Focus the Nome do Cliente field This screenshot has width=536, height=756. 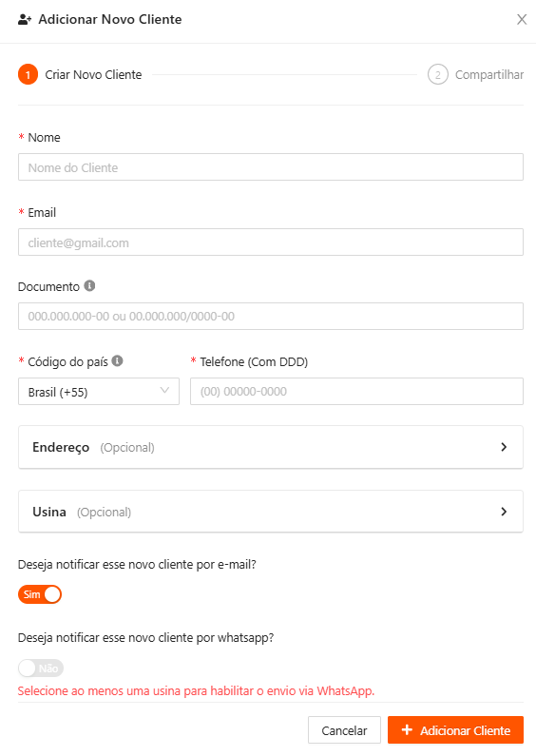(271, 167)
